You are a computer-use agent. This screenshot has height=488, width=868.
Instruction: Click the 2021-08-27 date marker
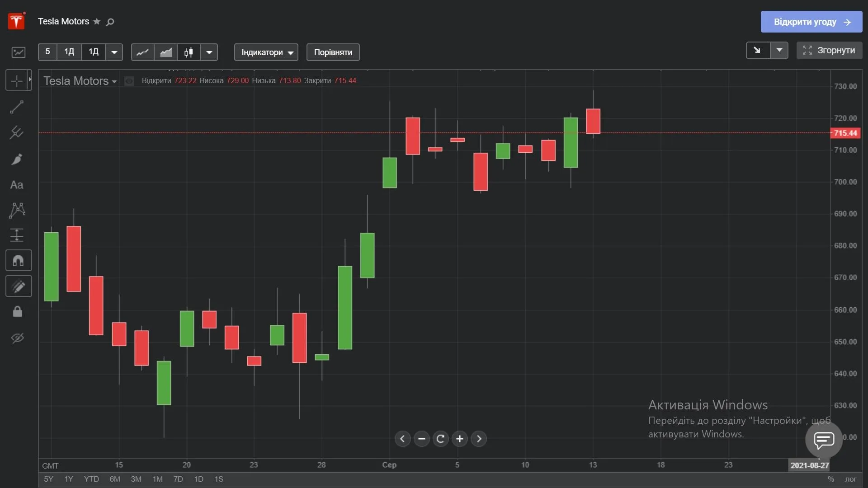[x=809, y=465]
